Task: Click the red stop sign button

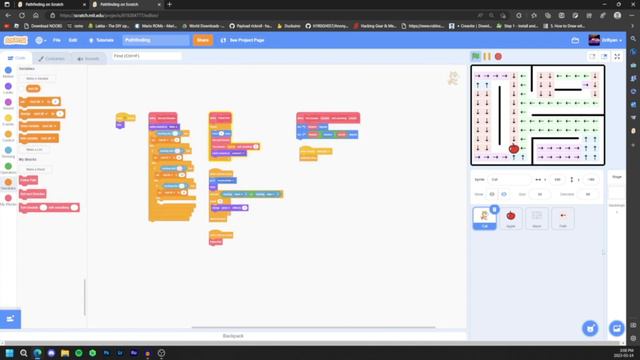Action: 498,56
